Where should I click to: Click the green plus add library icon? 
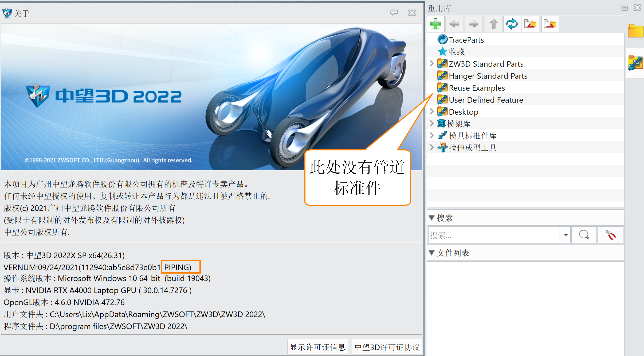(435, 24)
